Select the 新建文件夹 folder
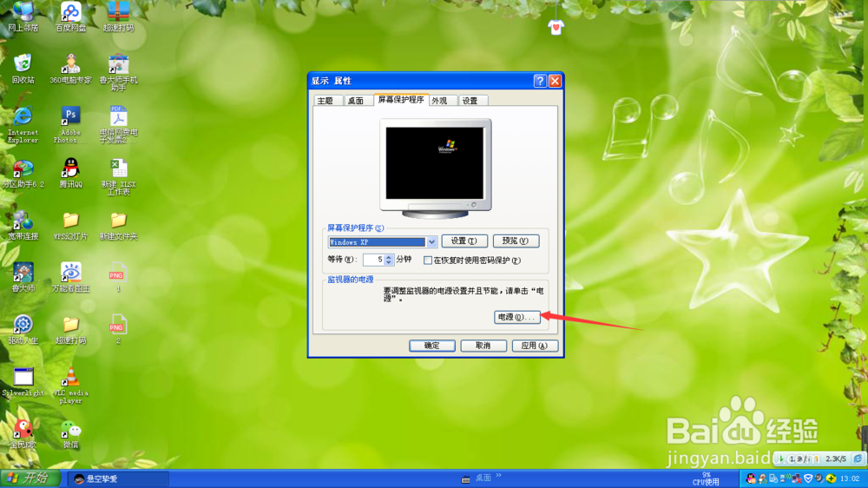The width and height of the screenshot is (868, 488). coord(118,226)
